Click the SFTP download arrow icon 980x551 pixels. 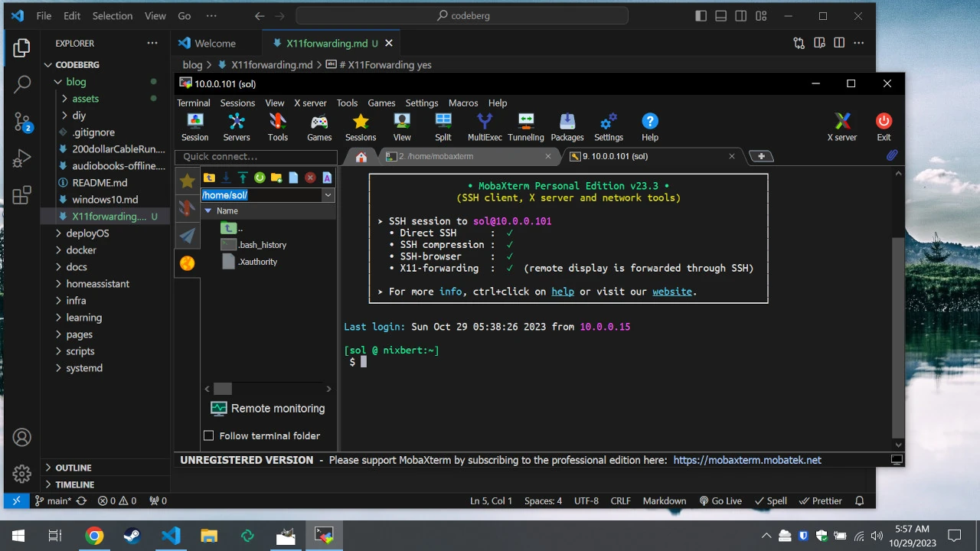click(x=226, y=178)
